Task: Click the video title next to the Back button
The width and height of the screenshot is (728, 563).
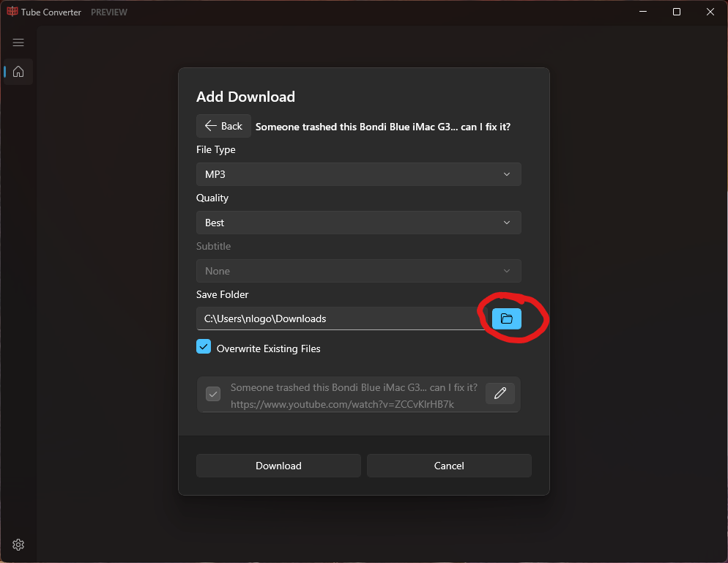Action: pos(382,126)
